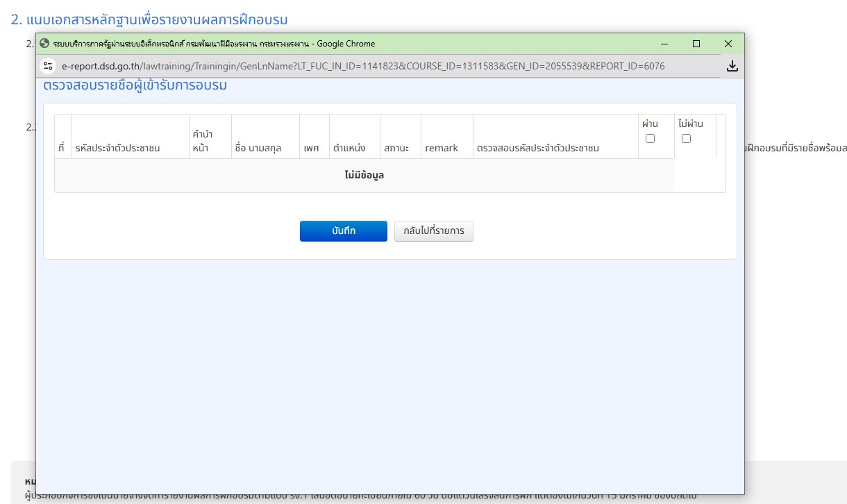Image resolution: width=847 pixels, height=504 pixels.
Task: Click the ไม่มีข้อมูล empty table row
Action: (364, 176)
